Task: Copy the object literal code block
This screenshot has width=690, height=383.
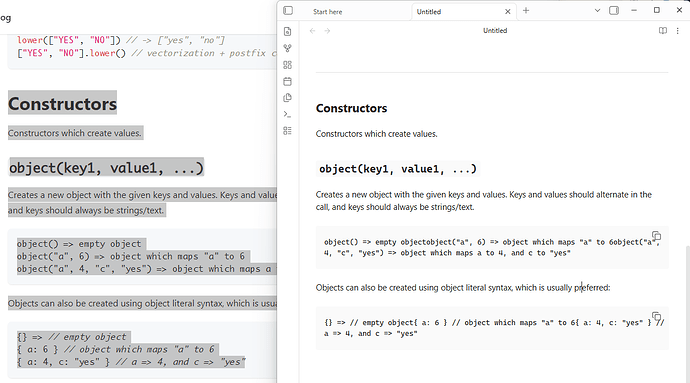Action: (656, 317)
